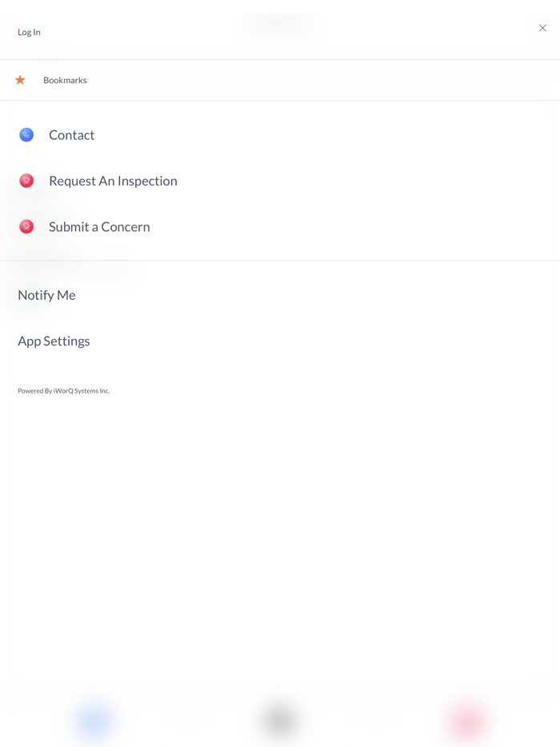The image size is (560, 747).
Task: Click the blurred title at top center
Action: (x=279, y=23)
